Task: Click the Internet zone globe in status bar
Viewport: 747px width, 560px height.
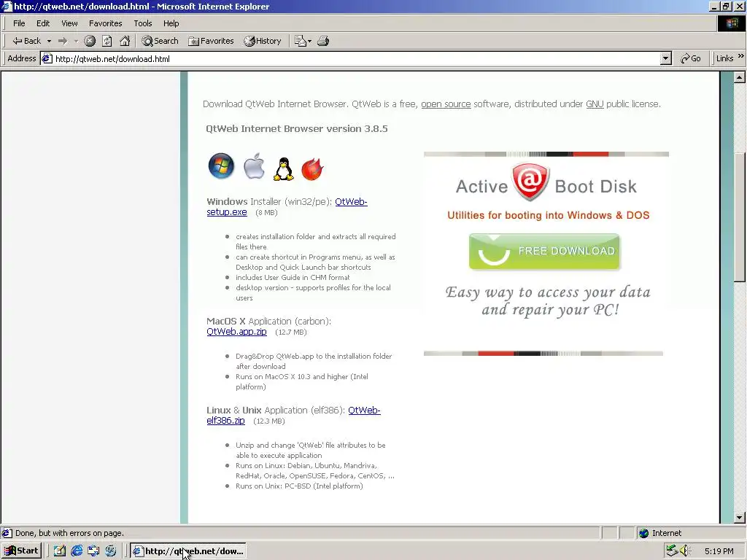Action: point(643,533)
